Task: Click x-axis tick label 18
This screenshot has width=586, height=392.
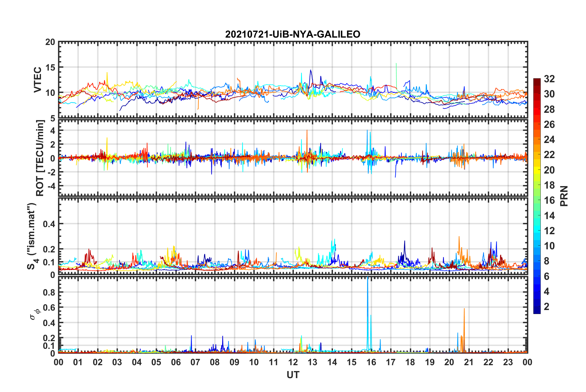Action: (410, 362)
